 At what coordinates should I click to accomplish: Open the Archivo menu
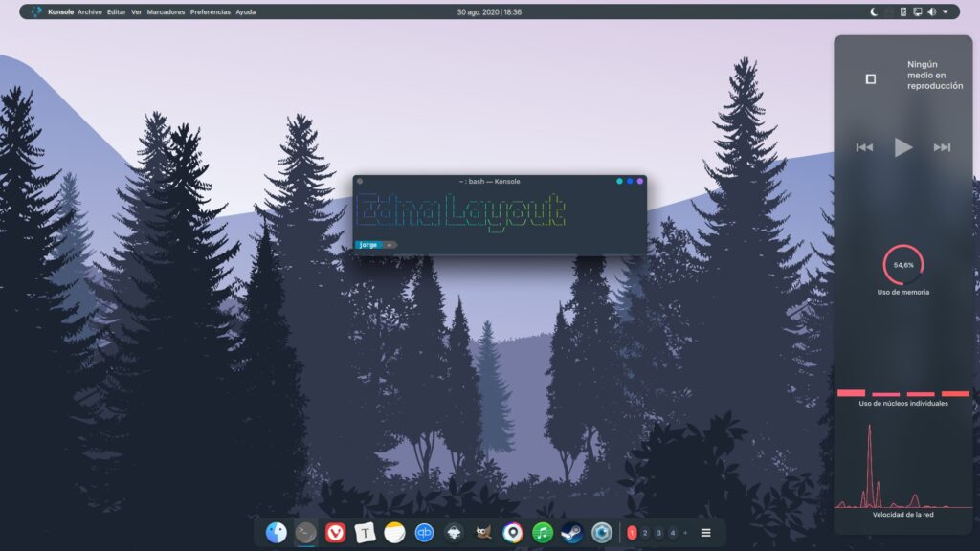89,11
